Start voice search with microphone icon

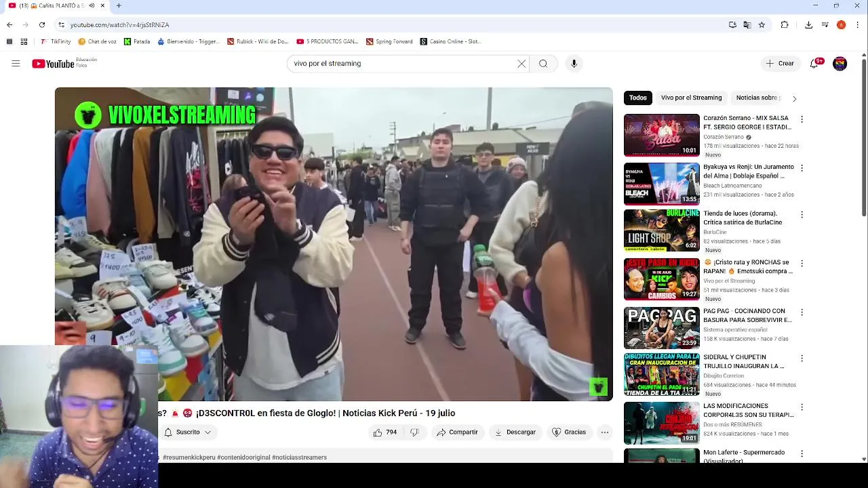[x=574, y=64]
